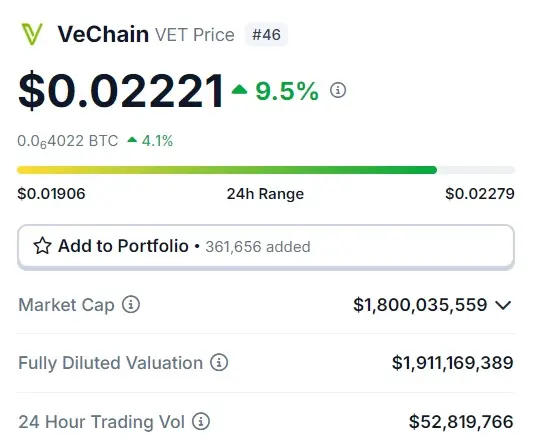This screenshot has width=540, height=448.
Task: Click the small up arrow beside 4.1%
Action: click(x=132, y=140)
